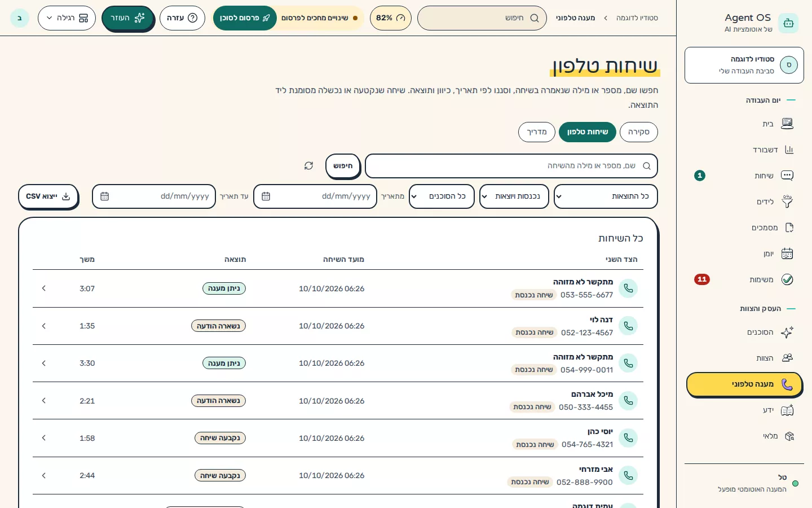Click the refresh icon beside the search button

coord(308,165)
